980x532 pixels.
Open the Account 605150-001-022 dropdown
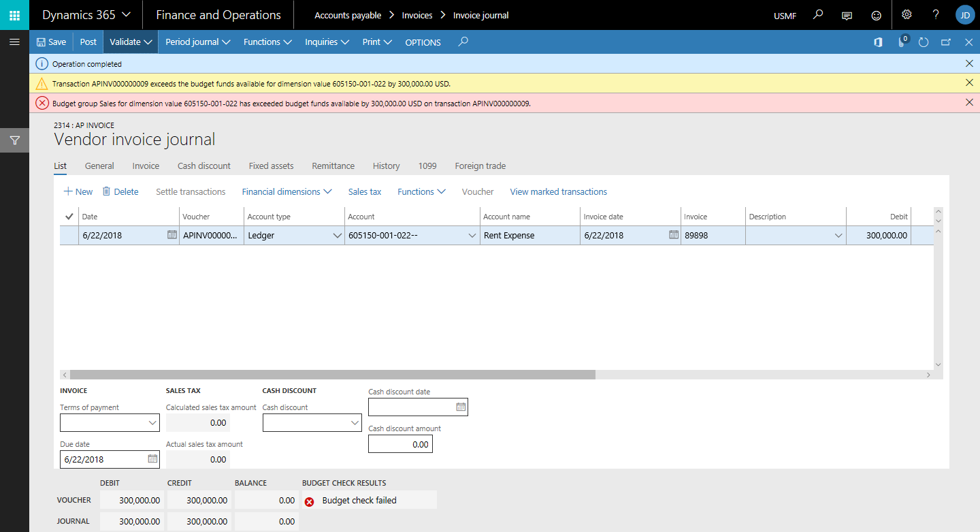472,236
